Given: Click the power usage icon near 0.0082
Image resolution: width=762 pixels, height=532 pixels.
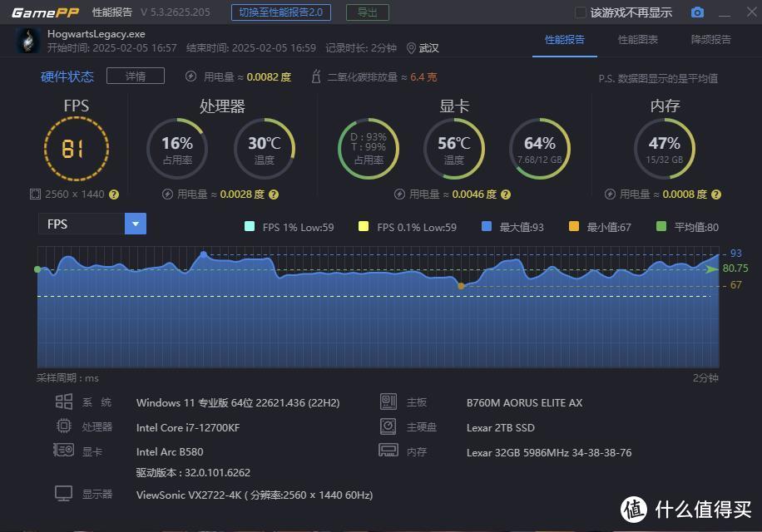Looking at the screenshot, I should tap(191, 76).
